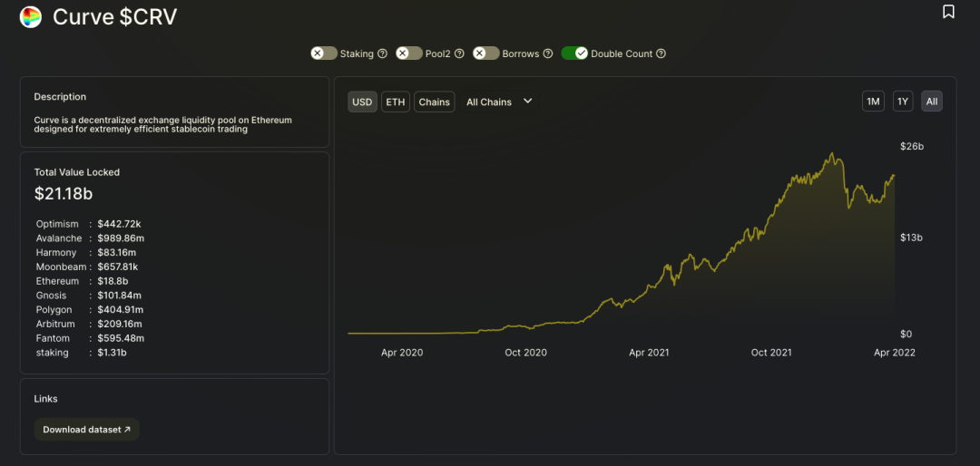The height and width of the screenshot is (466, 980).
Task: Click the Double Count help question-mark icon
Action: [661, 53]
